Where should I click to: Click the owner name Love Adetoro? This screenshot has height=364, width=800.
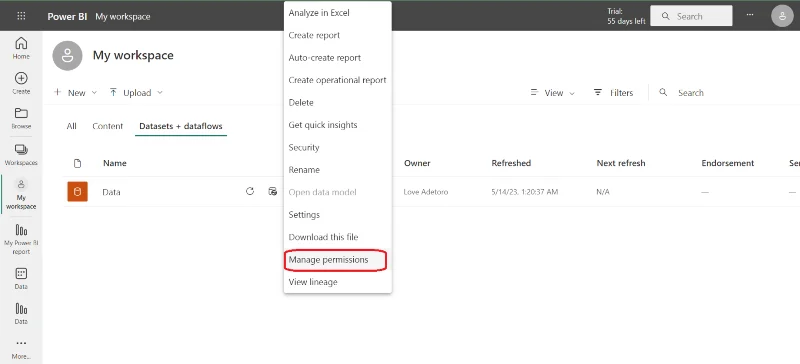(426, 192)
